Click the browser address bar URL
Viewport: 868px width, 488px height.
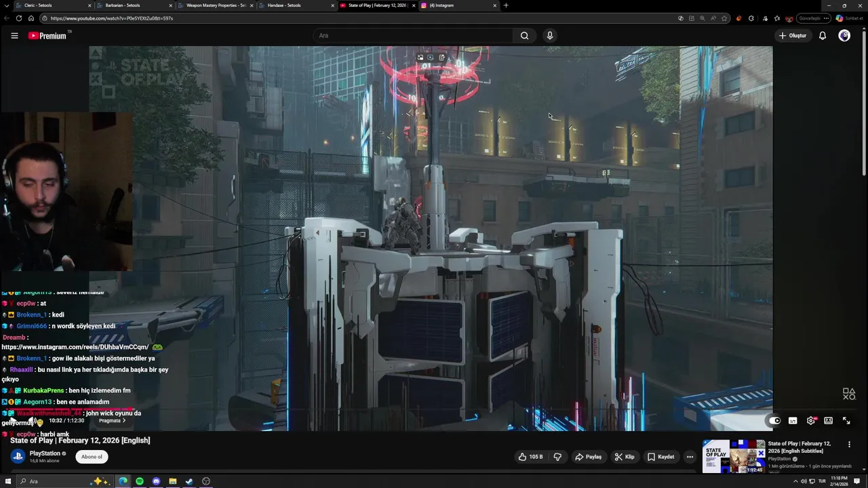coord(112,18)
